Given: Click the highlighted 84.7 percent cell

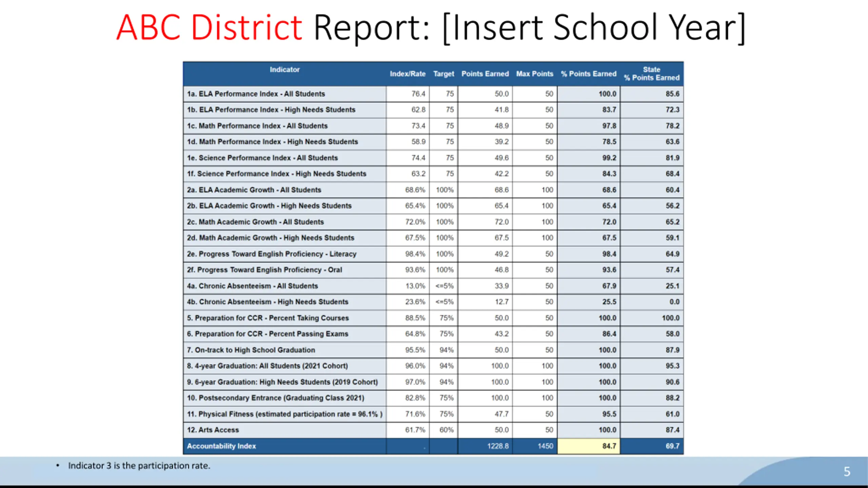Looking at the screenshot, I should tap(589, 446).
